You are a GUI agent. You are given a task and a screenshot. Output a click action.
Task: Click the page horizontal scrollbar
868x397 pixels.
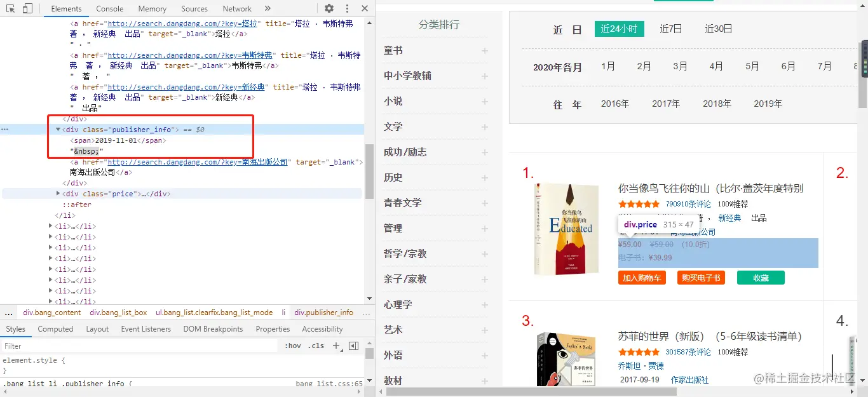531,391
